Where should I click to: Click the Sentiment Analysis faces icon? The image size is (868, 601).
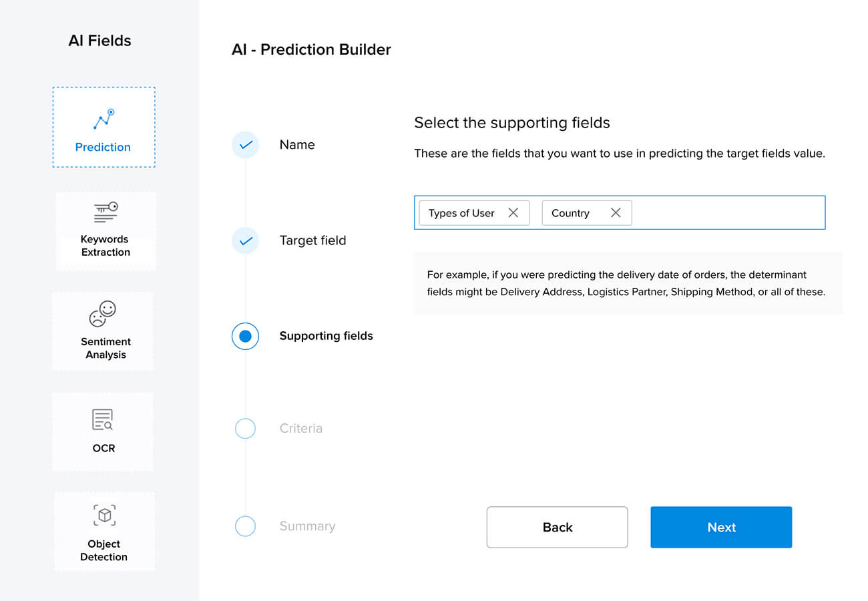(103, 314)
